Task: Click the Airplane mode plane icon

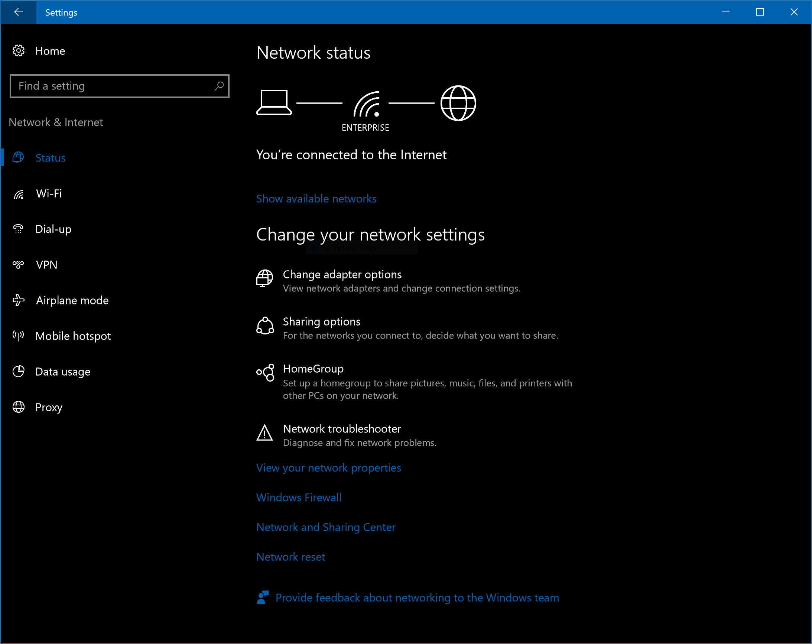Action: [19, 300]
